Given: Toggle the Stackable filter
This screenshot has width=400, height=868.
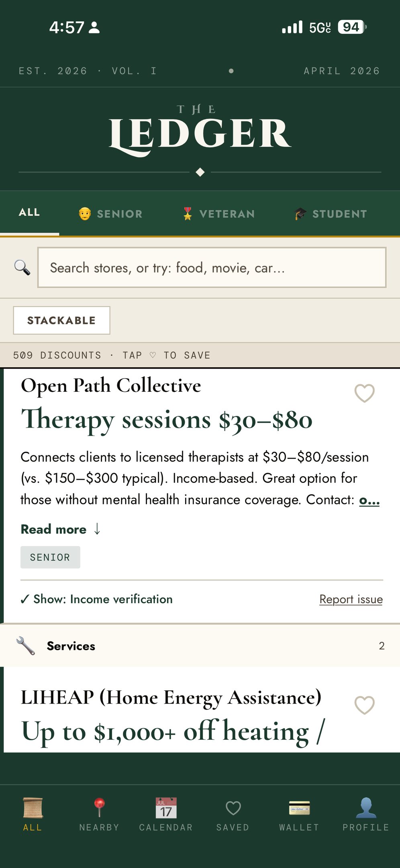Looking at the screenshot, I should point(61,320).
